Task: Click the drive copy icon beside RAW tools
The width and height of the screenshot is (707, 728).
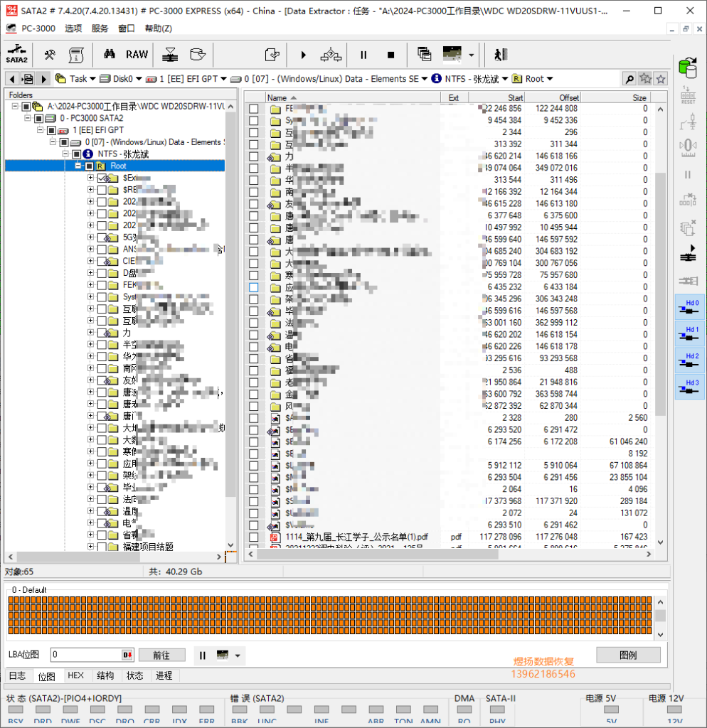Action: click(198, 55)
